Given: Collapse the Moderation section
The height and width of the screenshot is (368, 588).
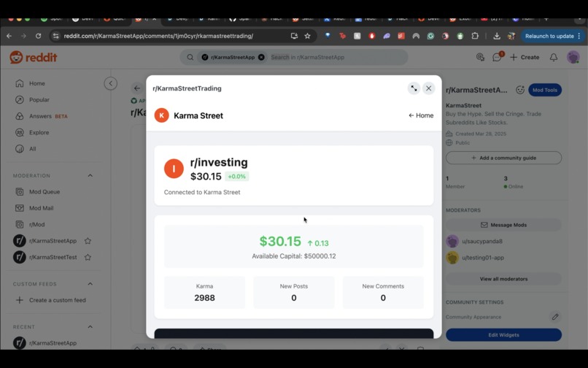Looking at the screenshot, I should [90, 175].
